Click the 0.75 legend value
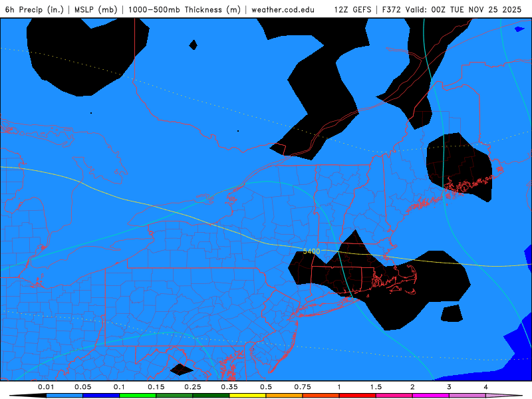Screen dimensions: 532x399 pyautogui.click(x=303, y=387)
